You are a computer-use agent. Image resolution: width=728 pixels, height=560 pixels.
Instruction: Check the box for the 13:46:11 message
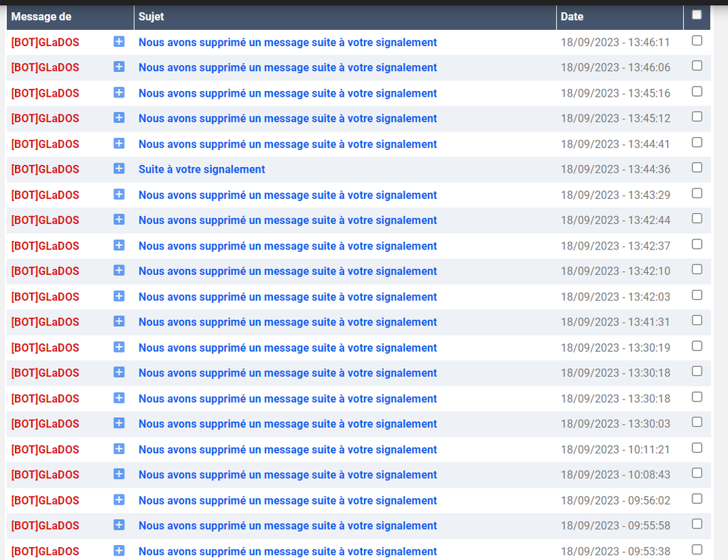pos(697,41)
